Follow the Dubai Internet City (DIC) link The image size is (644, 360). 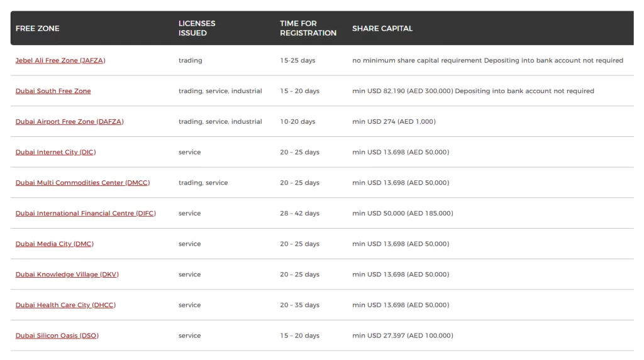click(x=55, y=152)
